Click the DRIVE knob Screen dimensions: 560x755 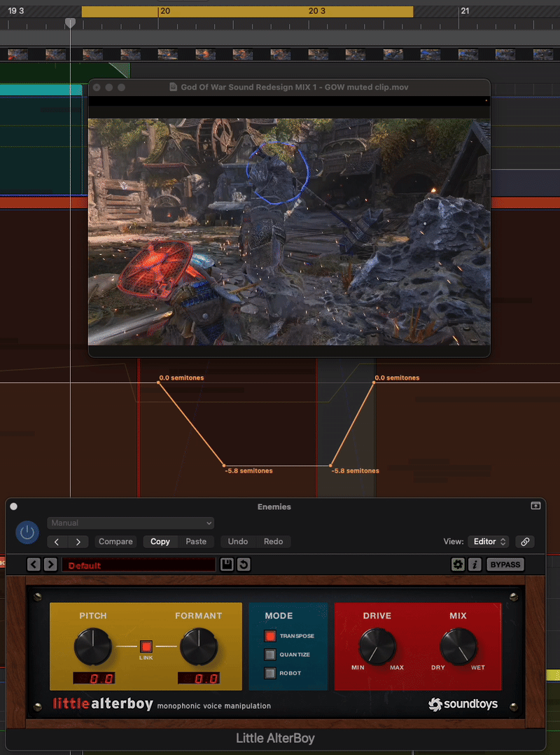[x=378, y=646]
